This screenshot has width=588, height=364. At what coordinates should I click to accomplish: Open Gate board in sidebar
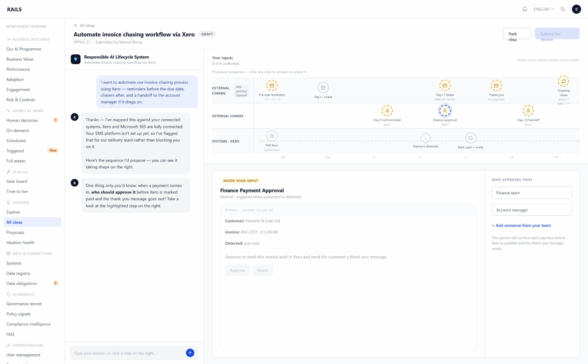[x=32, y=181]
